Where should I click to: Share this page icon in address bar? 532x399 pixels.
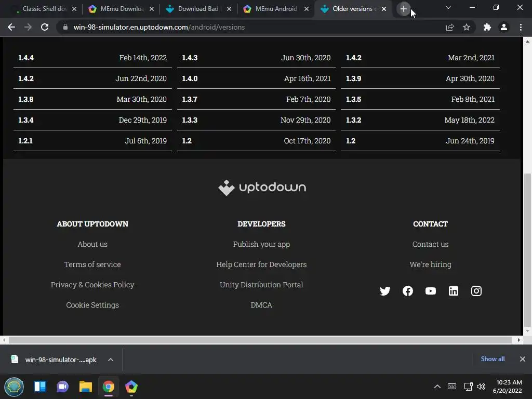pyautogui.click(x=450, y=27)
